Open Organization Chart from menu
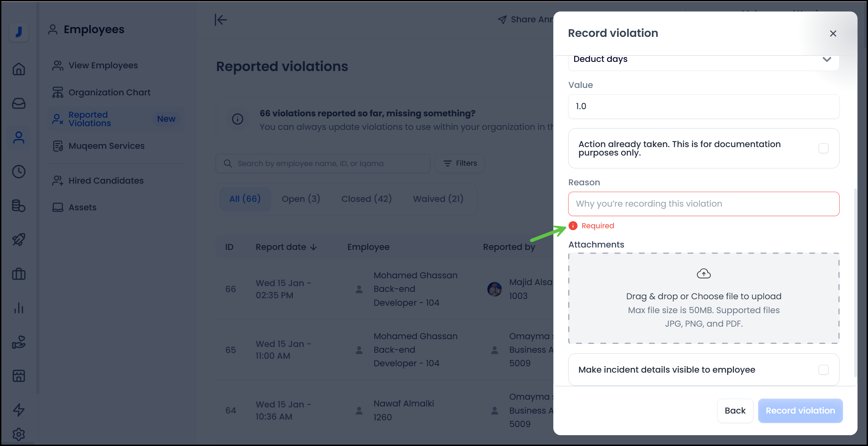The height and width of the screenshot is (446, 868). tap(110, 92)
